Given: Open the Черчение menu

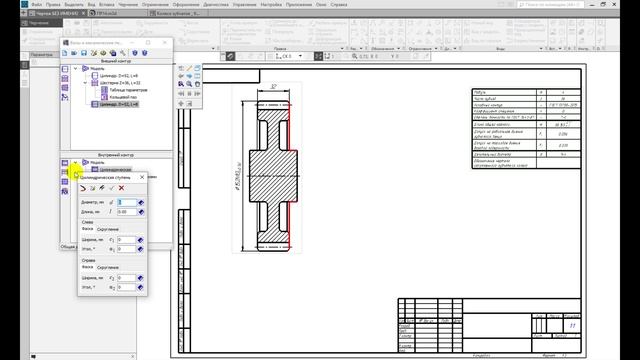Looking at the screenshot, I should tap(128, 4).
